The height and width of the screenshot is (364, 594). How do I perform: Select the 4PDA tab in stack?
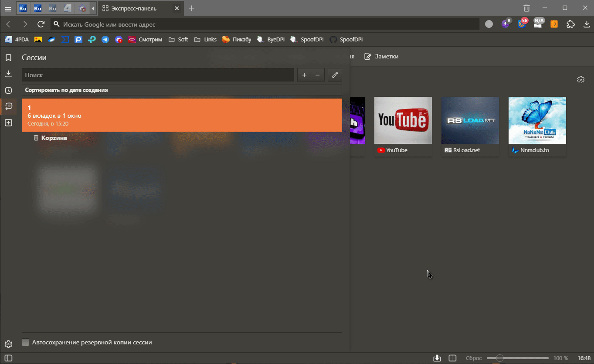[x=67, y=8]
